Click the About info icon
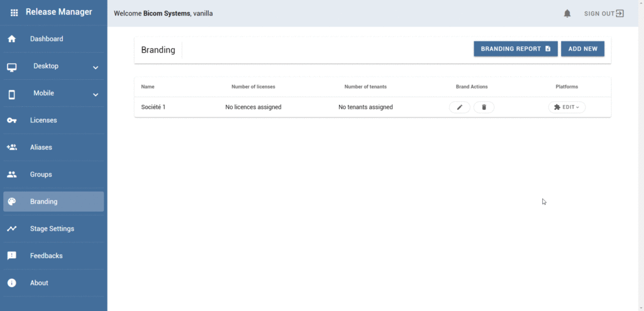This screenshot has height=311, width=644. [12, 283]
